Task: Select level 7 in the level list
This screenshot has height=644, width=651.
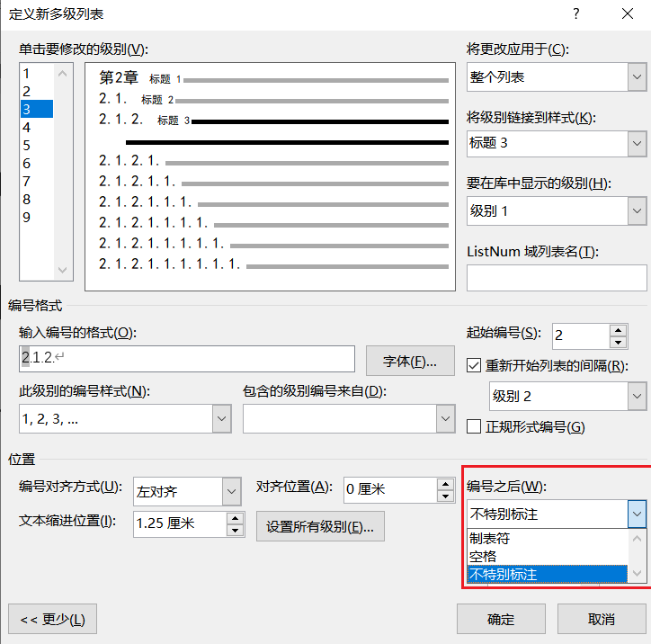Action: point(37,181)
